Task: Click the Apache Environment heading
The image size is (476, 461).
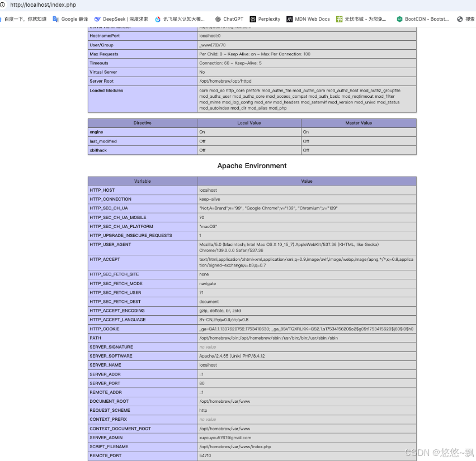Action: point(252,165)
